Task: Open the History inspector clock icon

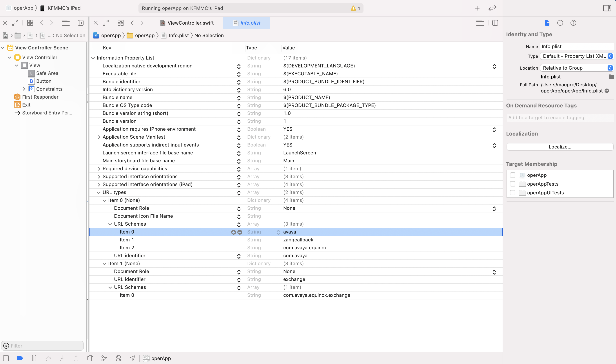Action: 560,23
